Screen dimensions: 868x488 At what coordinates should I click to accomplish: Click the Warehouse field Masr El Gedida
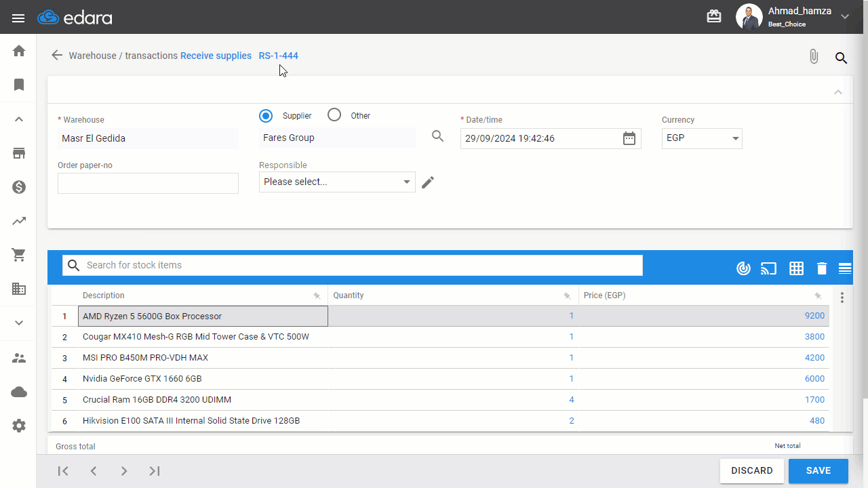[148, 138]
